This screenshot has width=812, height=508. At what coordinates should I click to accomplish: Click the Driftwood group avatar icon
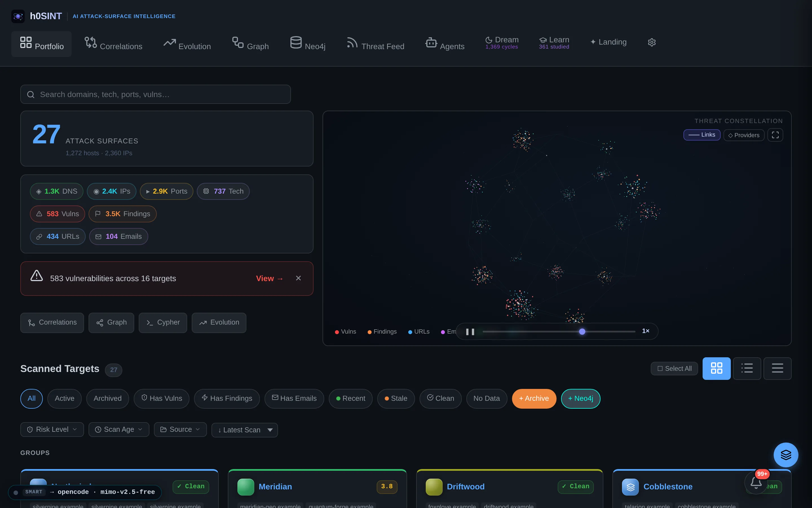434,487
